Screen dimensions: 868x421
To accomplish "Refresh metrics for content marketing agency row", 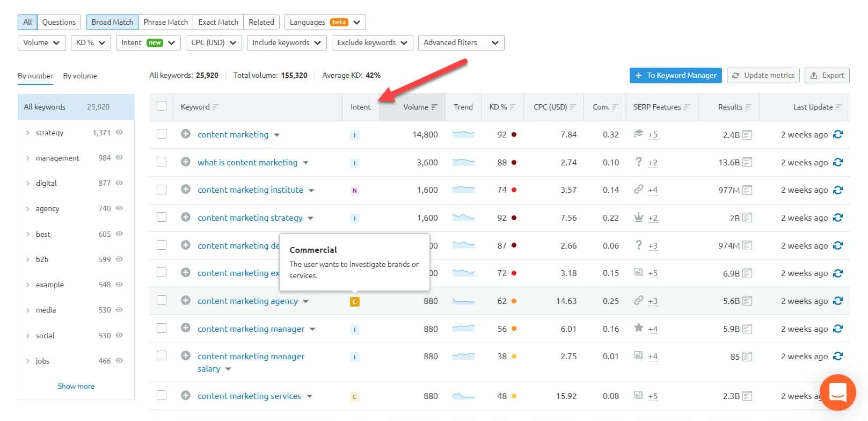I will pyautogui.click(x=837, y=301).
